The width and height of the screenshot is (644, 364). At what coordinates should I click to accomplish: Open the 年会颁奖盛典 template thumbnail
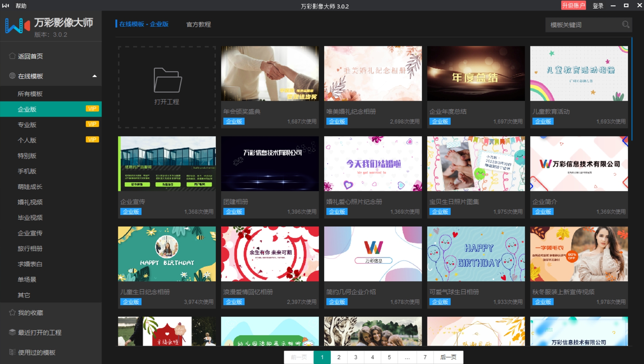point(270,73)
